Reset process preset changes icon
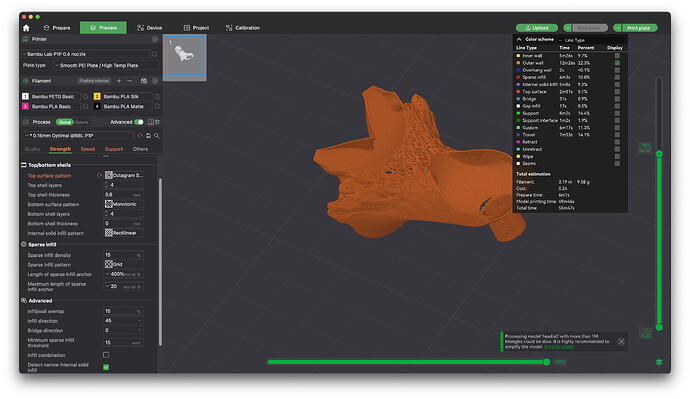The width and height of the screenshot is (690, 399). 140,136
